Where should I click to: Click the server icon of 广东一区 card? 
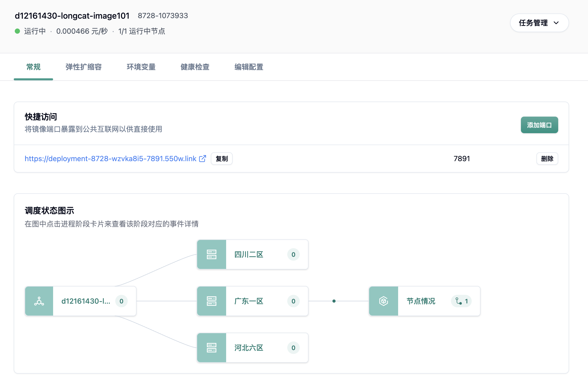pyautogui.click(x=211, y=301)
